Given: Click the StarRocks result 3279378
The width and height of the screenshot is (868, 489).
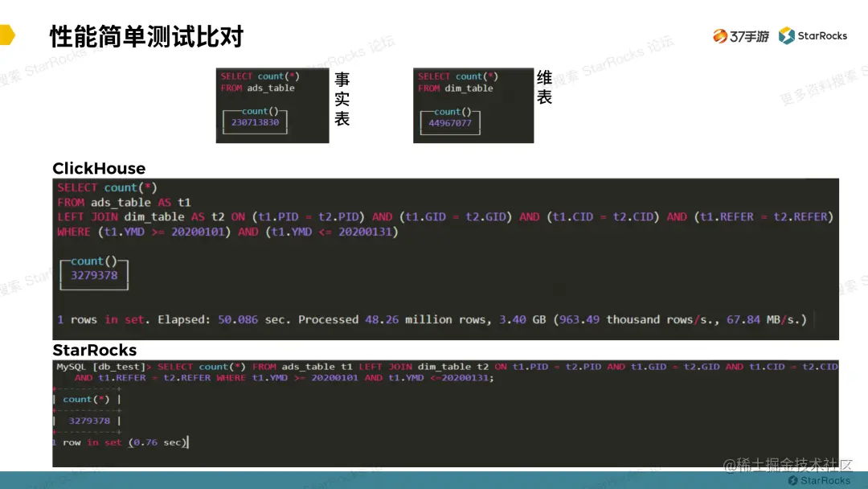Looking at the screenshot, I should coord(89,421).
